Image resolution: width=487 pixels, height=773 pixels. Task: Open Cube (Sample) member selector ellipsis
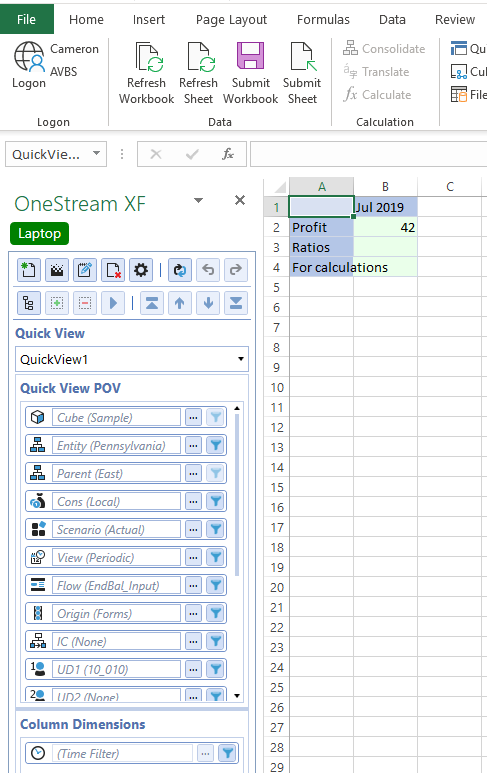(x=193, y=418)
